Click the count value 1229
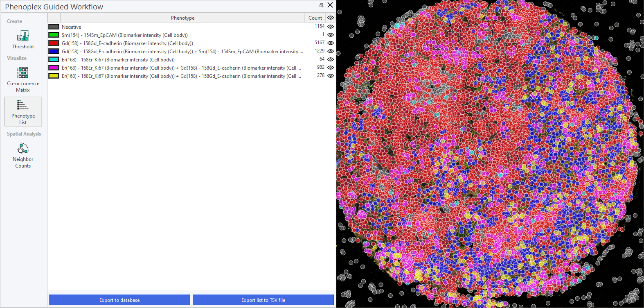Image resolution: width=644 pixels, height=308 pixels. 320,51
